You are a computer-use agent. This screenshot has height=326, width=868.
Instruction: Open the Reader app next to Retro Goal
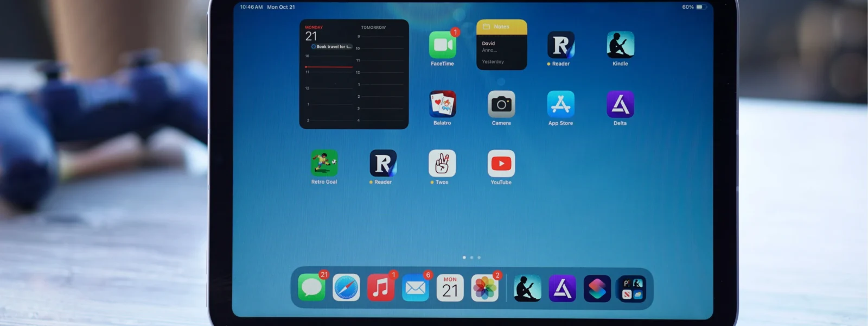[383, 163]
